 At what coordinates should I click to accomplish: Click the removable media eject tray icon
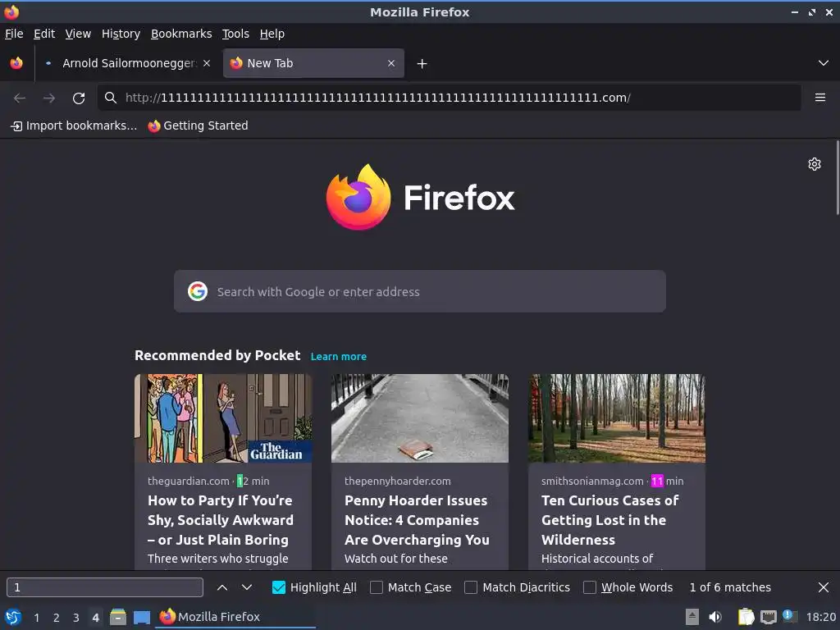click(692, 617)
